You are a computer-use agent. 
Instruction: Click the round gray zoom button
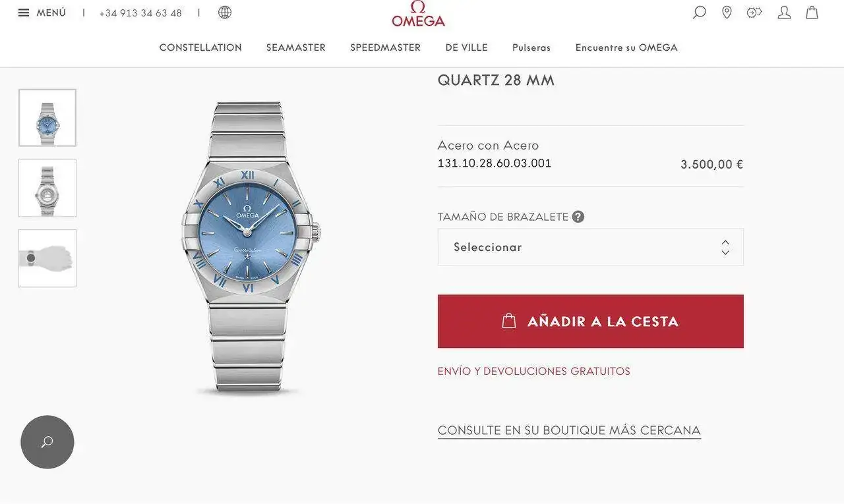coord(47,442)
